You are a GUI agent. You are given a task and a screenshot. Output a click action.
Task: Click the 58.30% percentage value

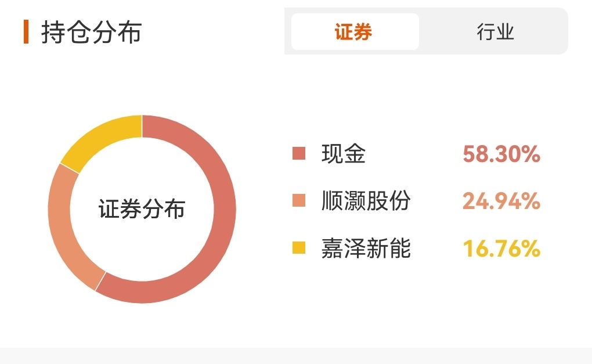(x=501, y=154)
